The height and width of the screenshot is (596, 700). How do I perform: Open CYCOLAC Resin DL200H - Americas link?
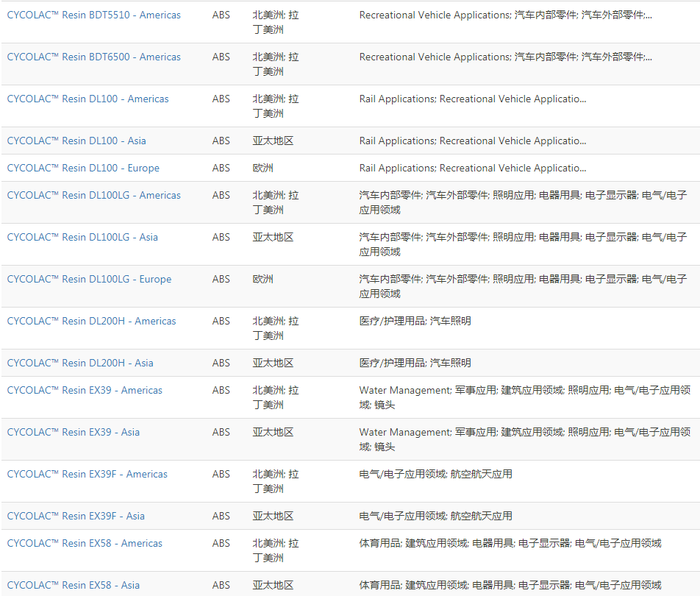pyautogui.click(x=91, y=321)
